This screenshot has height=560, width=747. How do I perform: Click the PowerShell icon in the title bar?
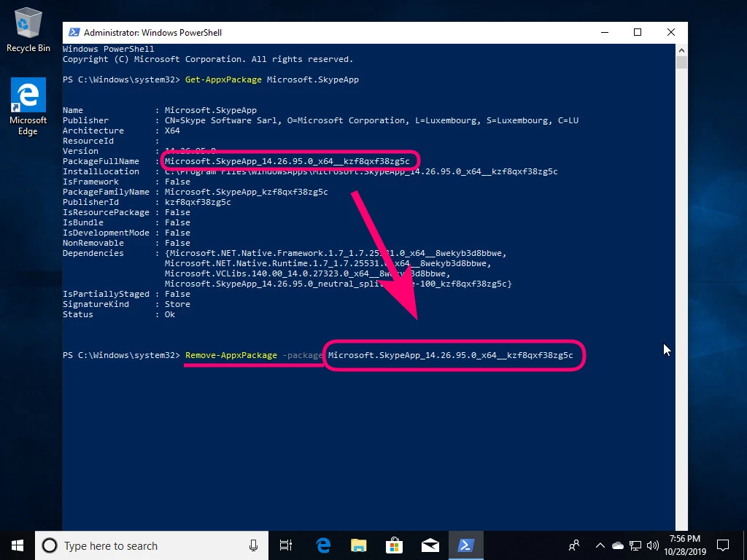74,32
